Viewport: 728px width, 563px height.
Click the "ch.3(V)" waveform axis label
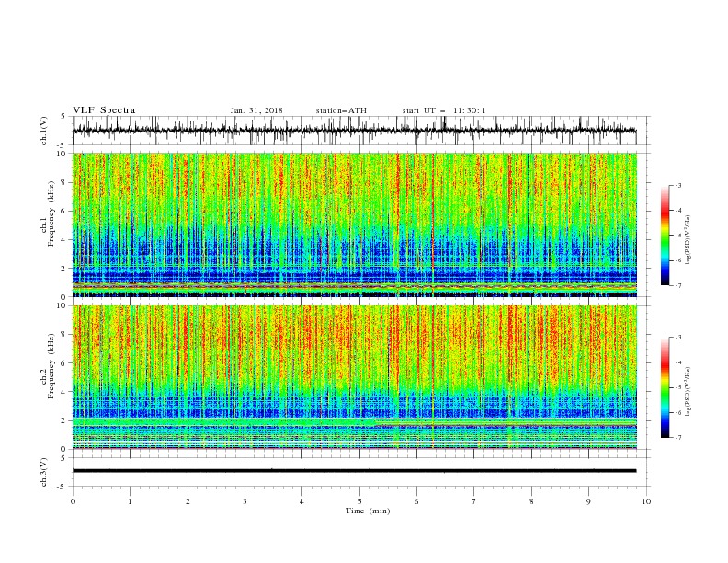tap(44, 472)
